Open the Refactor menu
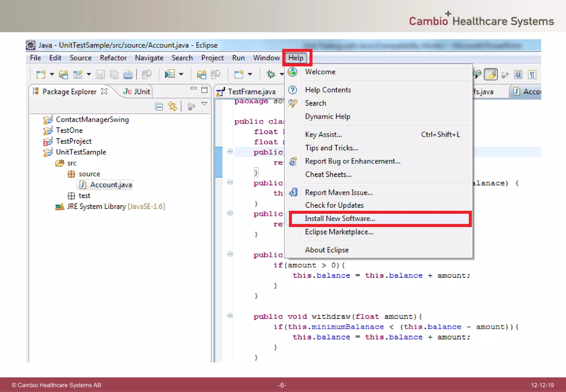 [113, 58]
